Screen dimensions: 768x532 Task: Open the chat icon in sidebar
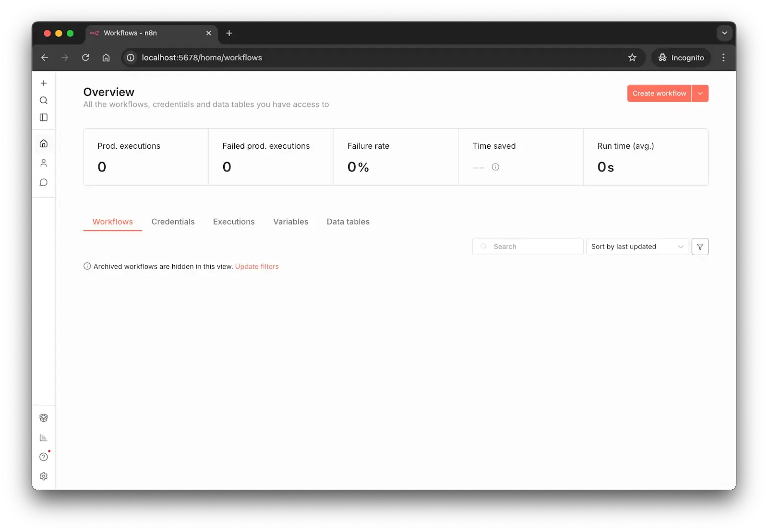click(x=44, y=182)
